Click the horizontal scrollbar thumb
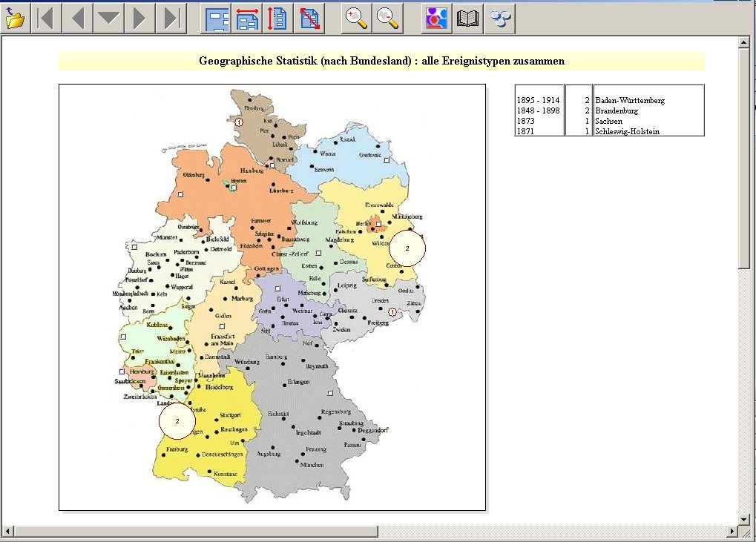 [196, 532]
